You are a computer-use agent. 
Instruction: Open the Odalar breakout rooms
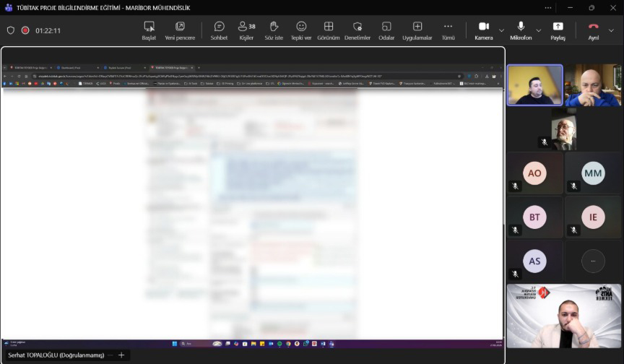[386, 30]
